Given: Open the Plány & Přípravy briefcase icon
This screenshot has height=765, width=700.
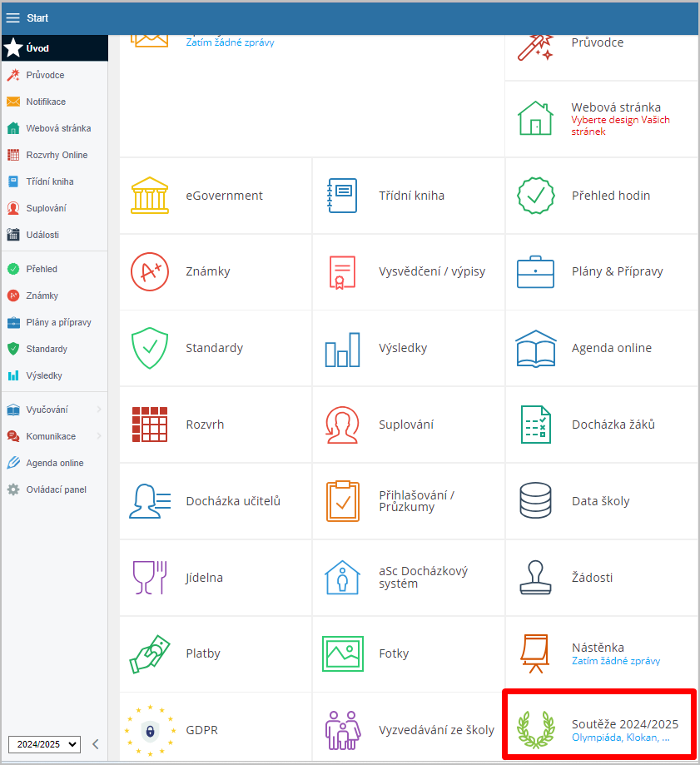Looking at the screenshot, I should (x=535, y=271).
